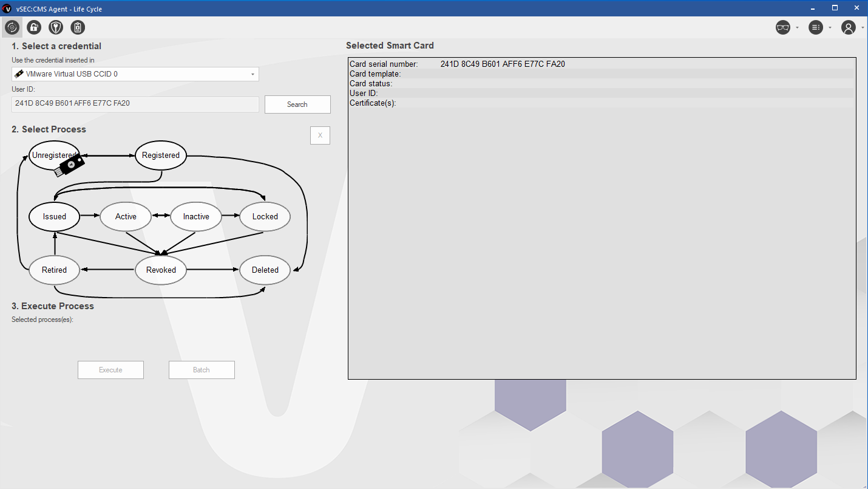868x489 pixels.
Task: Open the shield with key icon
Action: tap(56, 27)
